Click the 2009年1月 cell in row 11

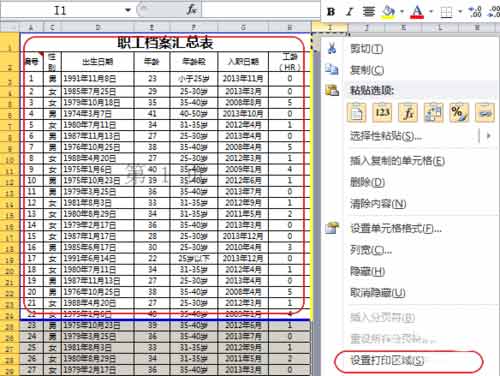coord(243,169)
